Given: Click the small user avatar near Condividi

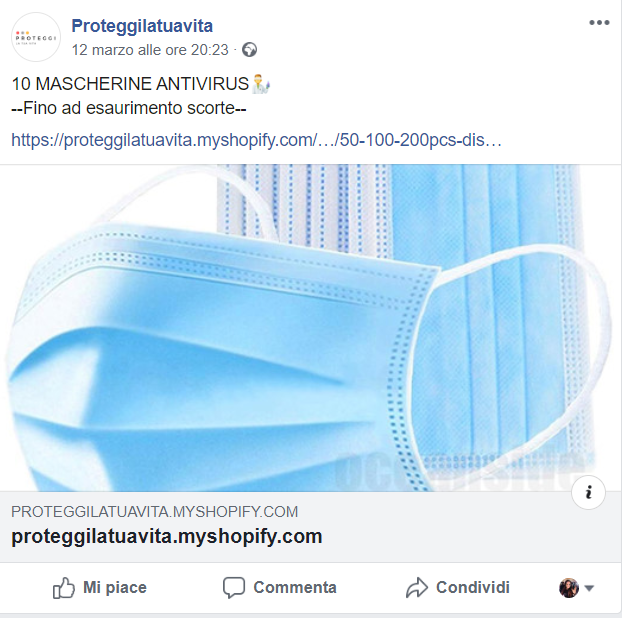Looking at the screenshot, I should pos(569,588).
